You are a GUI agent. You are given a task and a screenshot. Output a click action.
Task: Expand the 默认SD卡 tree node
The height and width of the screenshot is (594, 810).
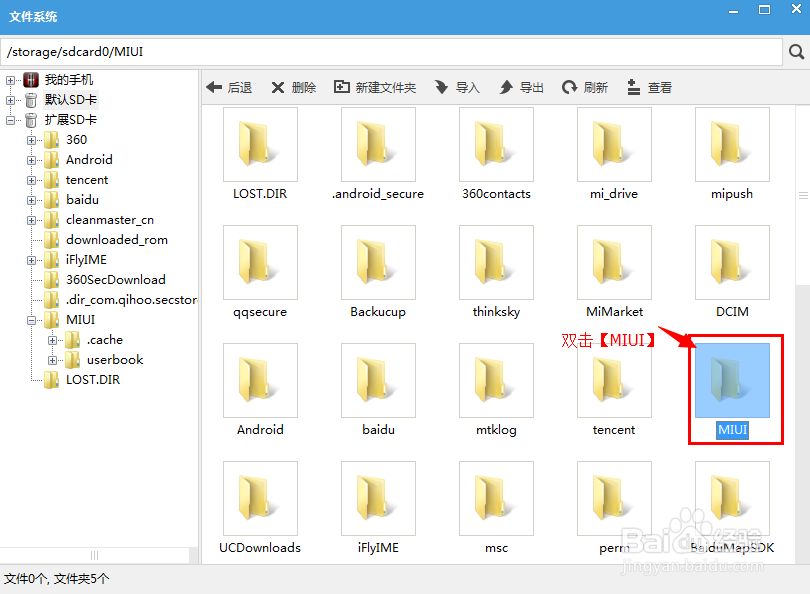(x=10, y=100)
